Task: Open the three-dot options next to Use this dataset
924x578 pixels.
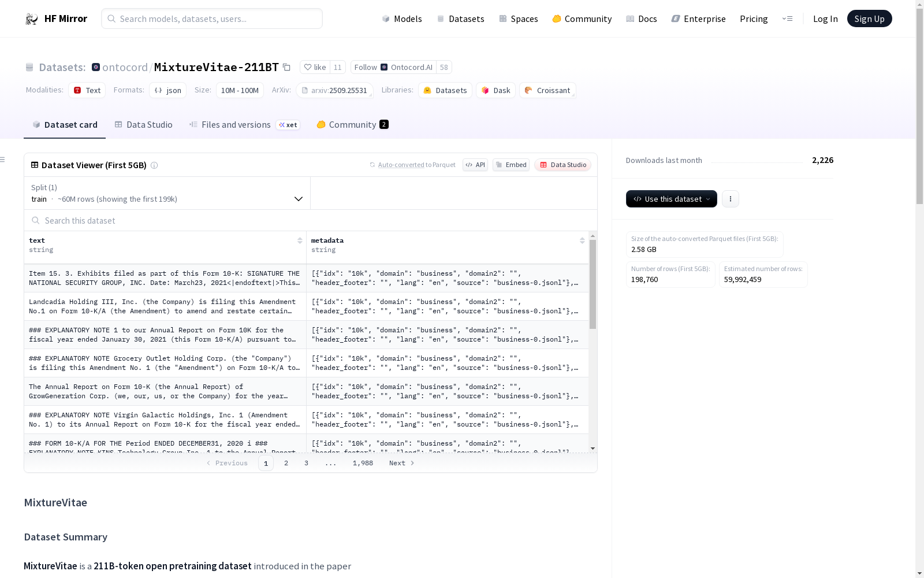Action: pos(731,199)
